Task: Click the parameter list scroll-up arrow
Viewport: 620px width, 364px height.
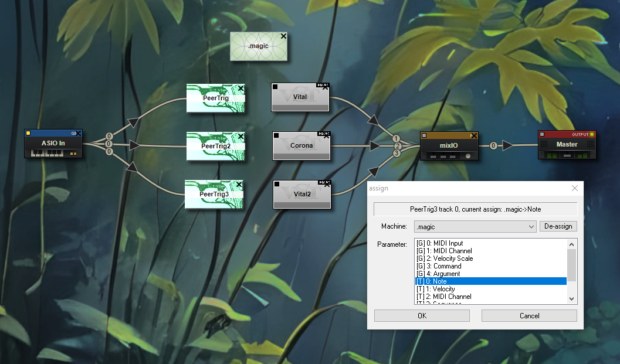Action: [x=571, y=244]
